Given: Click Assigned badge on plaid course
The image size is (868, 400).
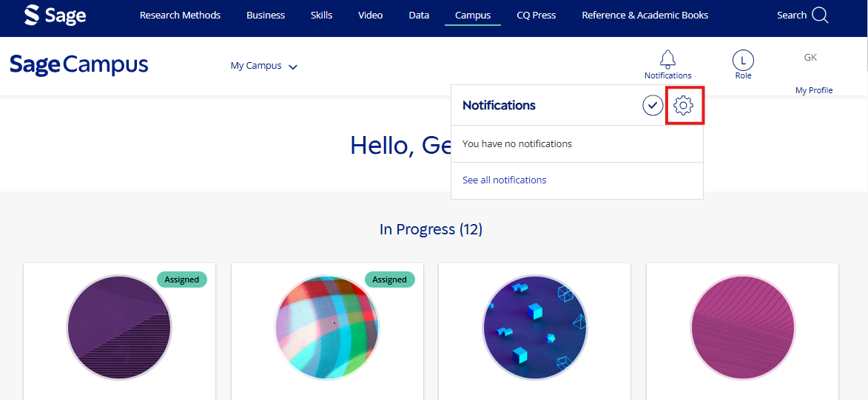Looking at the screenshot, I should click(x=390, y=279).
